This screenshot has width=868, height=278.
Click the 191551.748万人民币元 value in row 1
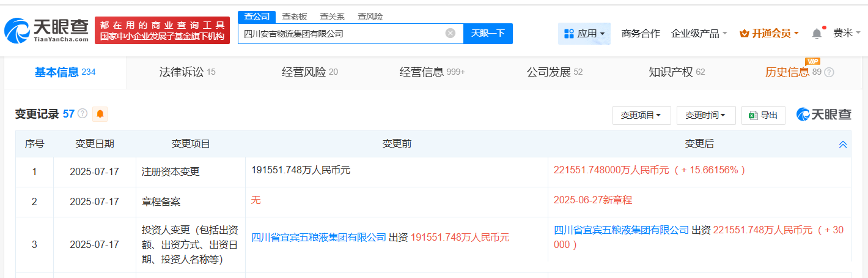click(x=301, y=170)
